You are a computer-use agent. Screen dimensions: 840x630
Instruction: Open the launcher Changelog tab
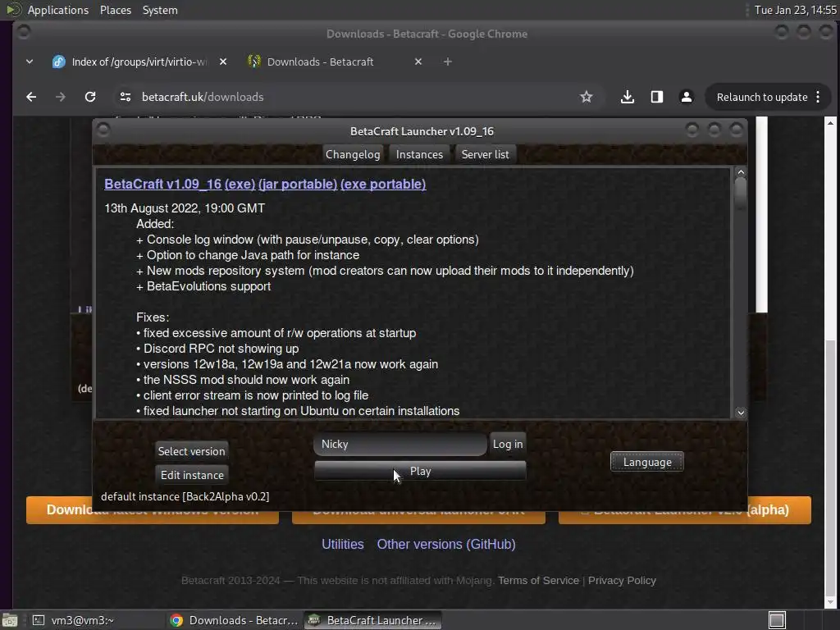pos(353,154)
